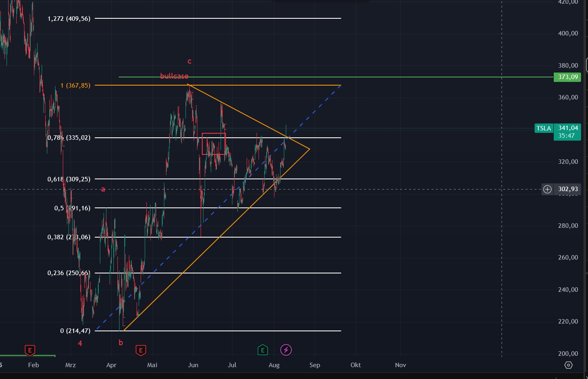Screen dimensions: 588x379
Task: Select the red 'c' wave label
Action: pyautogui.click(x=189, y=62)
